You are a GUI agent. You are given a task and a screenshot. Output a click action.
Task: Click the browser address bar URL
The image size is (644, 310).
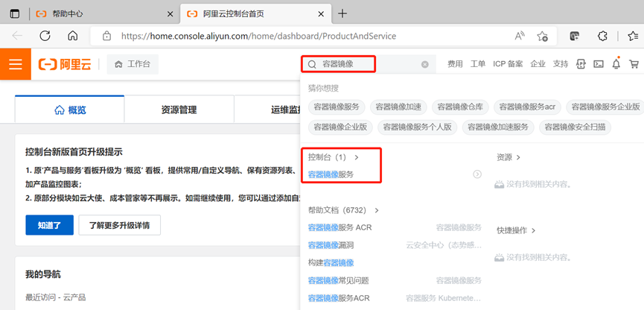(258, 37)
